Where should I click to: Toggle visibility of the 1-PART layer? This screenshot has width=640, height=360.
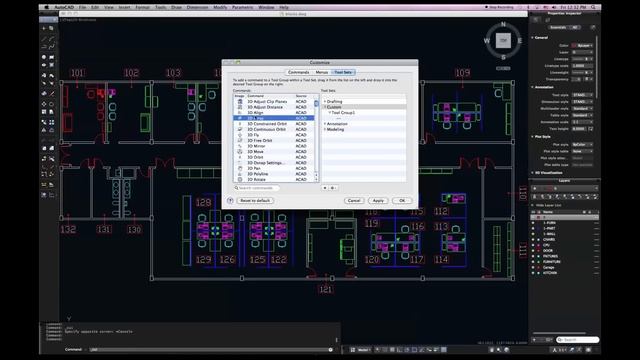(x=533, y=229)
